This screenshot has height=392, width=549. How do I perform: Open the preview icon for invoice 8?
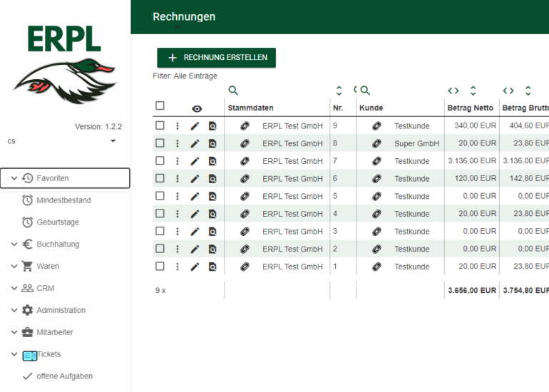click(x=212, y=143)
